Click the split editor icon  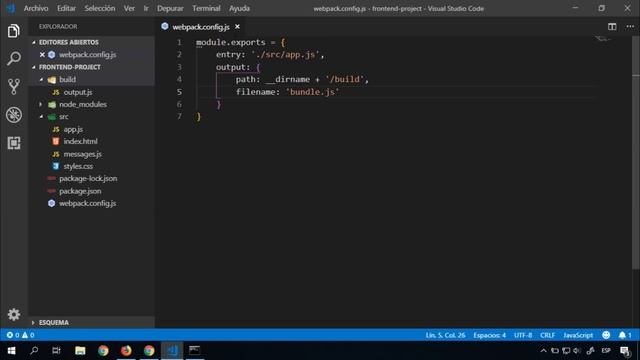coord(612,27)
